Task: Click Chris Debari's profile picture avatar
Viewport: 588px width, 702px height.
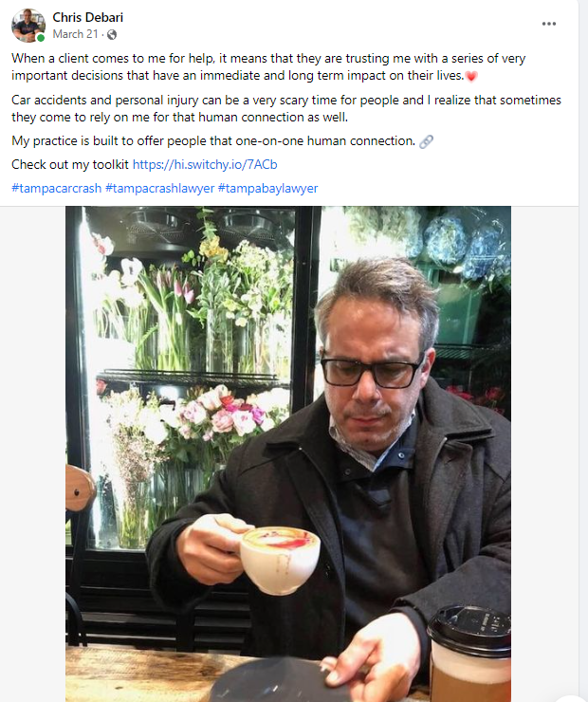Action: click(x=28, y=25)
